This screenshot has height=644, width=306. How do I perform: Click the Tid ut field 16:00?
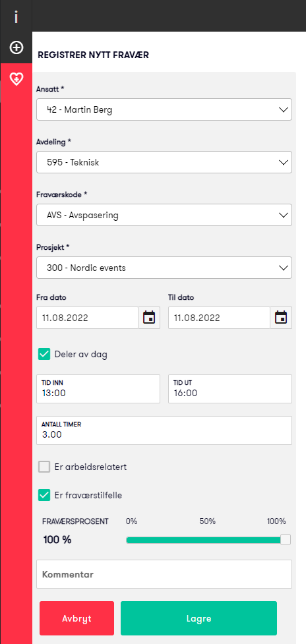click(230, 388)
